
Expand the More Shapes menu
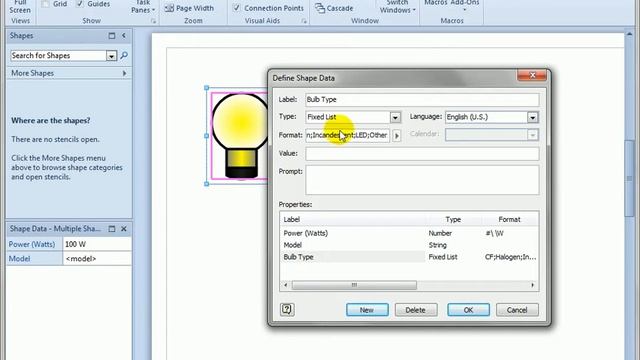pos(69,73)
